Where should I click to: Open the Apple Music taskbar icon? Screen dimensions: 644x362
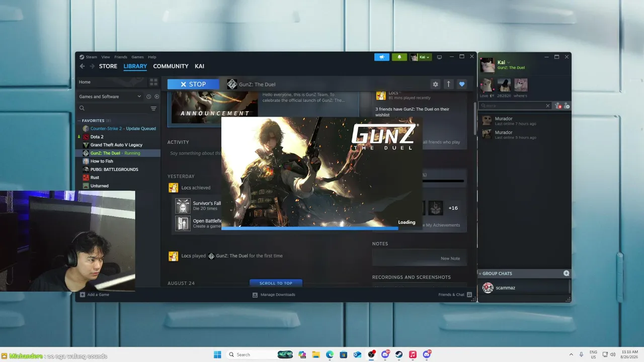(413, 354)
